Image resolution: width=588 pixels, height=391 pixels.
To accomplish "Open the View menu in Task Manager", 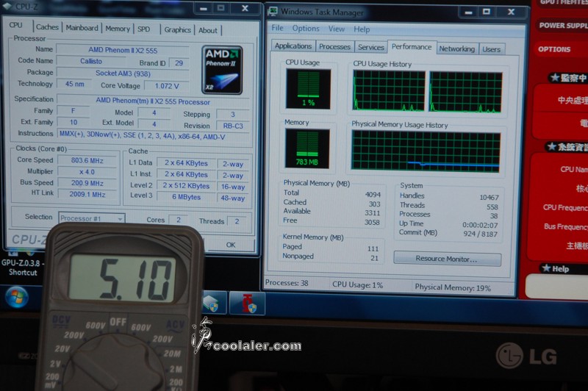I will (337, 29).
